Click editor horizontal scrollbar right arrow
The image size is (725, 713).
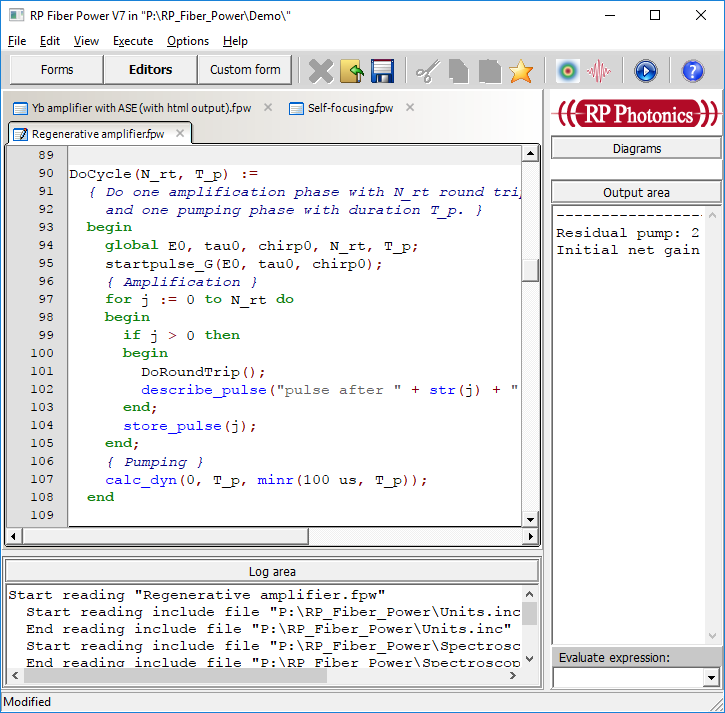point(530,536)
